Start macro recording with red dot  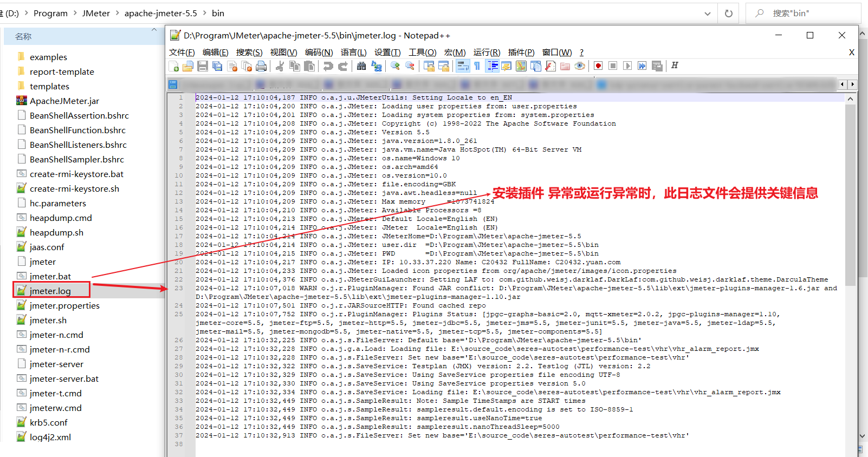(598, 66)
